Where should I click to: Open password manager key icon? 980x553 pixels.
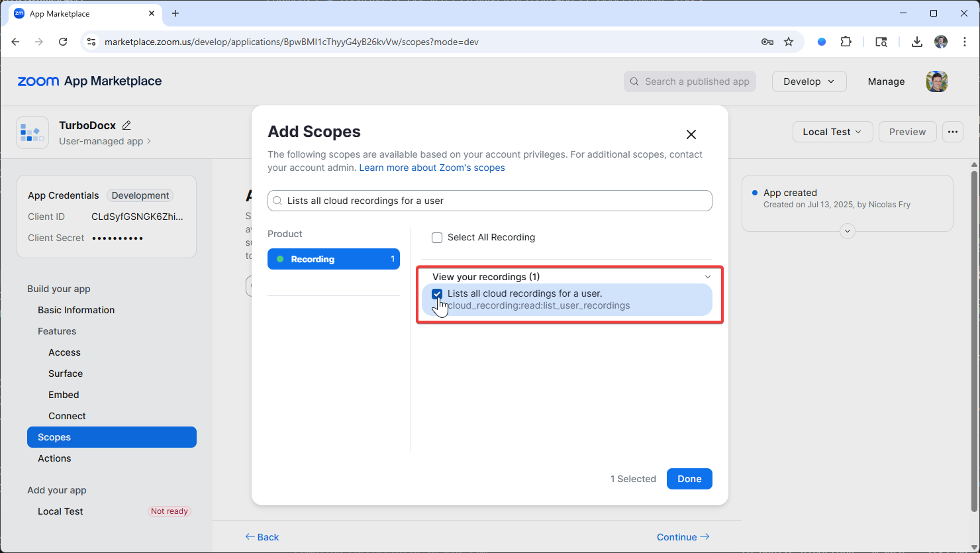click(x=767, y=42)
